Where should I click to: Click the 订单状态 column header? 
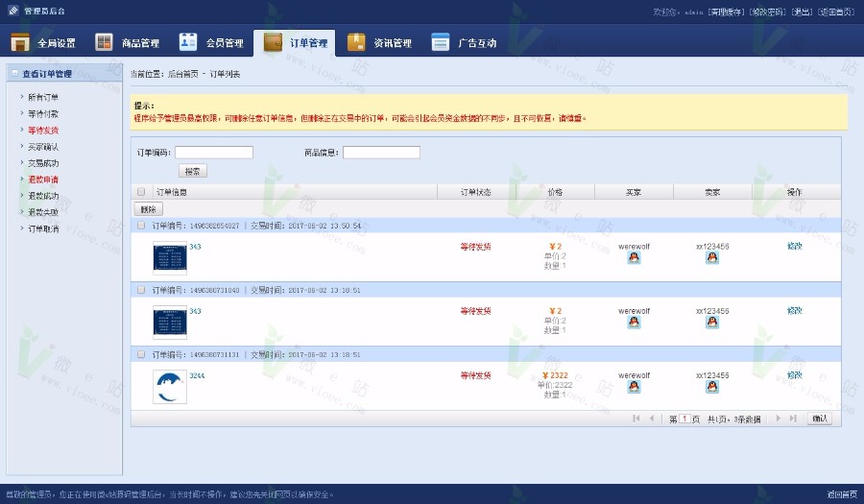(476, 192)
